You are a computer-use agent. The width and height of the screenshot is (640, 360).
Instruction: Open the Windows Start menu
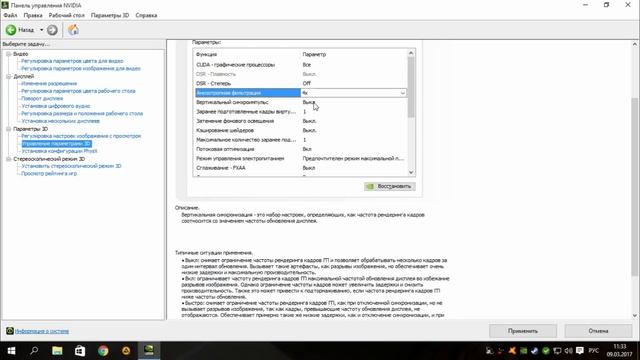[11, 351]
